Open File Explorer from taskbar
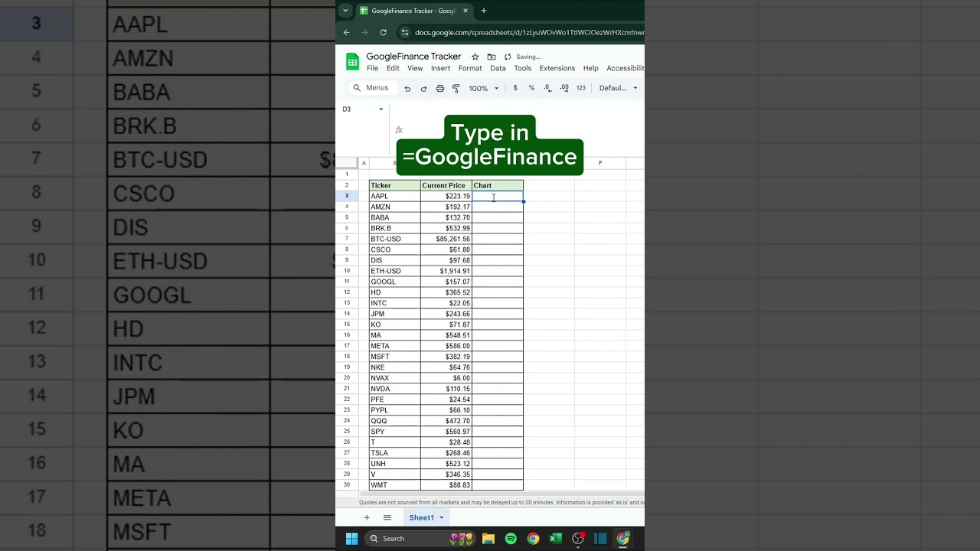This screenshot has width=980, height=551. (488, 539)
